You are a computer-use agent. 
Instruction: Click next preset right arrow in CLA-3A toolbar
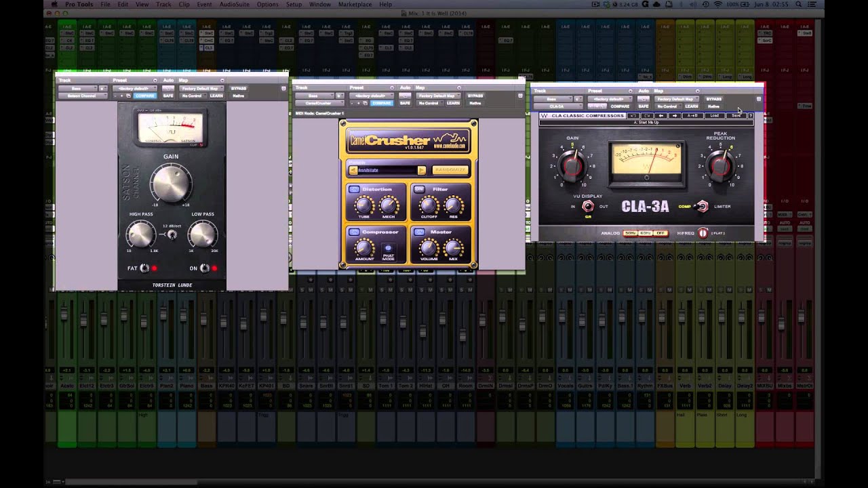point(675,116)
